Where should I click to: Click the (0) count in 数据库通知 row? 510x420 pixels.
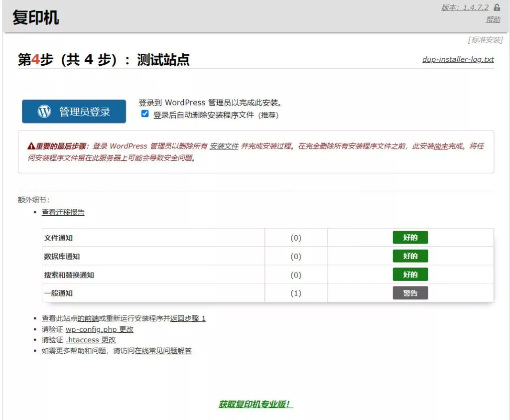[296, 257]
